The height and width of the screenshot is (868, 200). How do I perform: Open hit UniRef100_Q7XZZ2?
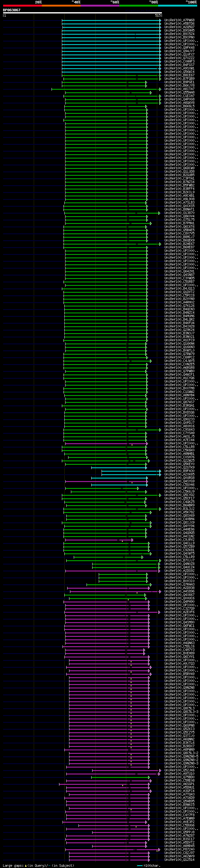click(x=179, y=58)
